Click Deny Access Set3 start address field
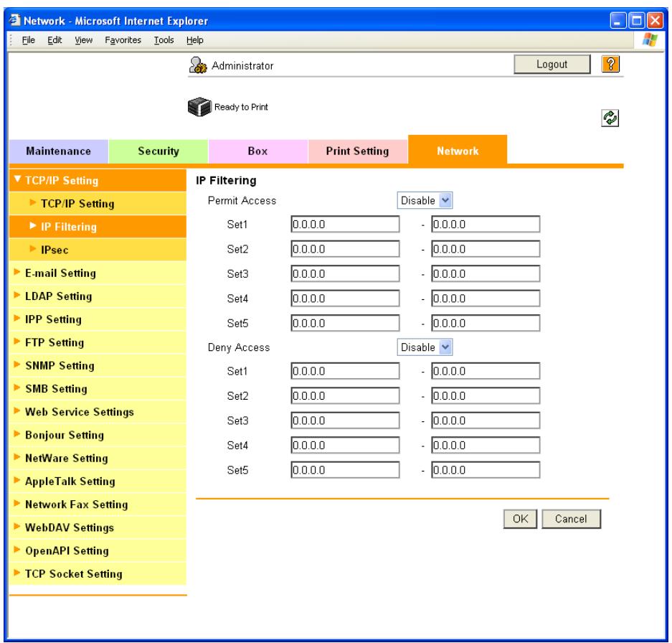Image resolution: width=672 pixels, height=643 pixels. coord(345,421)
